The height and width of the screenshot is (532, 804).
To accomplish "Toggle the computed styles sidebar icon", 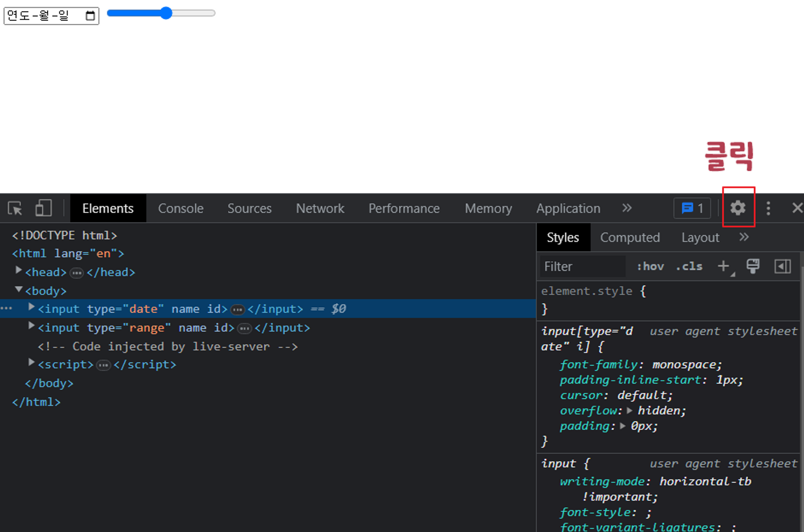I will coord(782,266).
